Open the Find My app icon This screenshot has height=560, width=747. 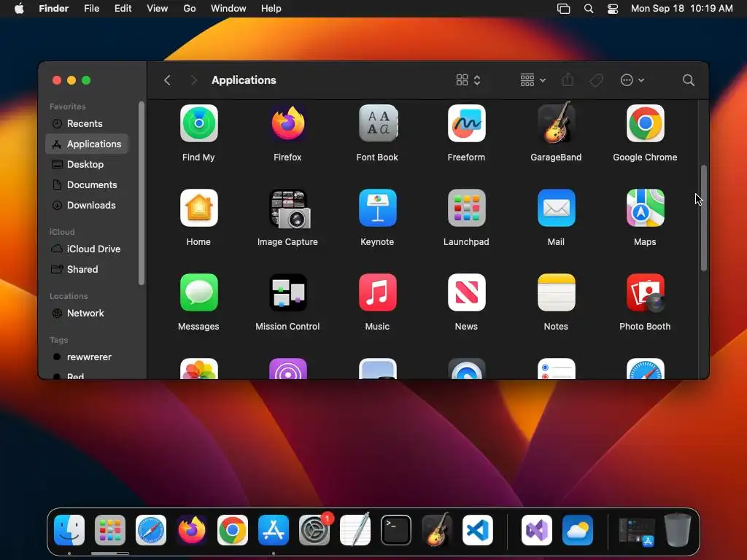click(198, 123)
